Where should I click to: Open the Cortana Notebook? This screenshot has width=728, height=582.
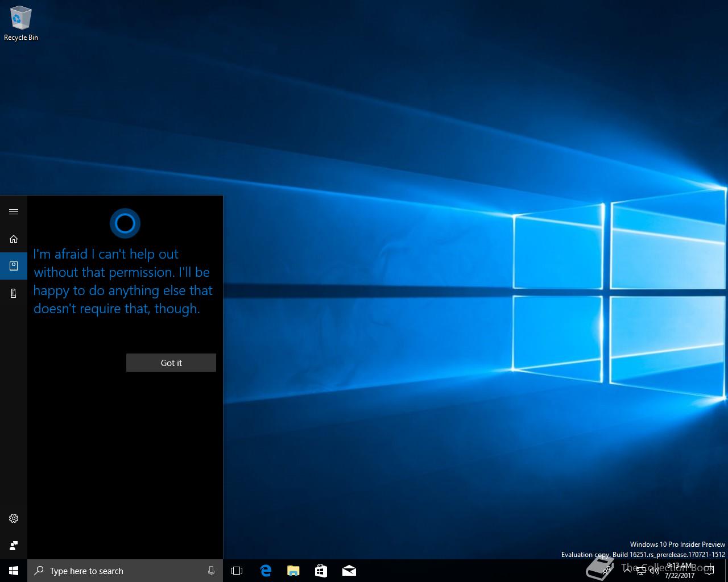[x=14, y=266]
